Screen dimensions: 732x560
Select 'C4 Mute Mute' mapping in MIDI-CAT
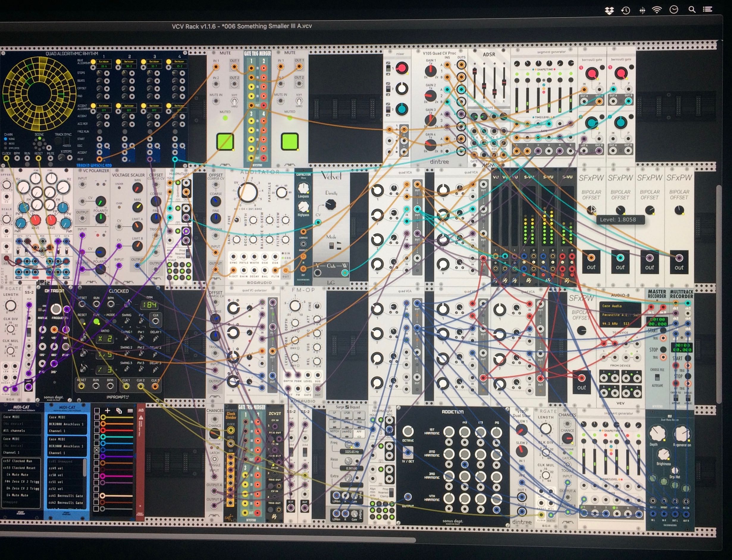[x=21, y=475]
